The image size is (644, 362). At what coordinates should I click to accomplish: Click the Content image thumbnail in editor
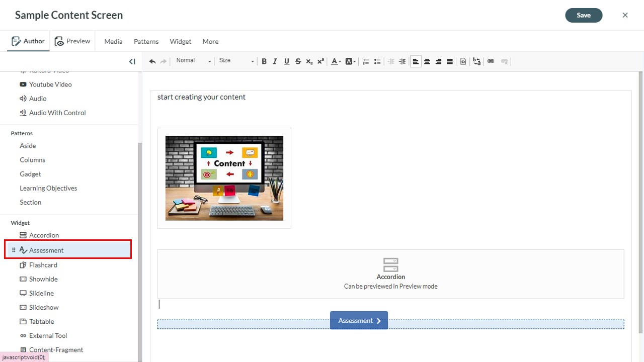point(224,178)
